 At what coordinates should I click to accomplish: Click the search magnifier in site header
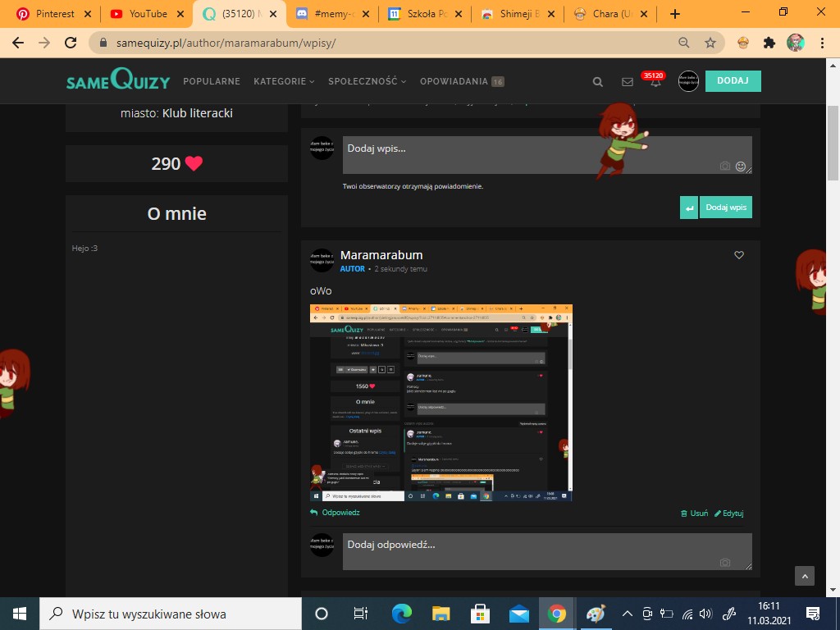coord(598,82)
